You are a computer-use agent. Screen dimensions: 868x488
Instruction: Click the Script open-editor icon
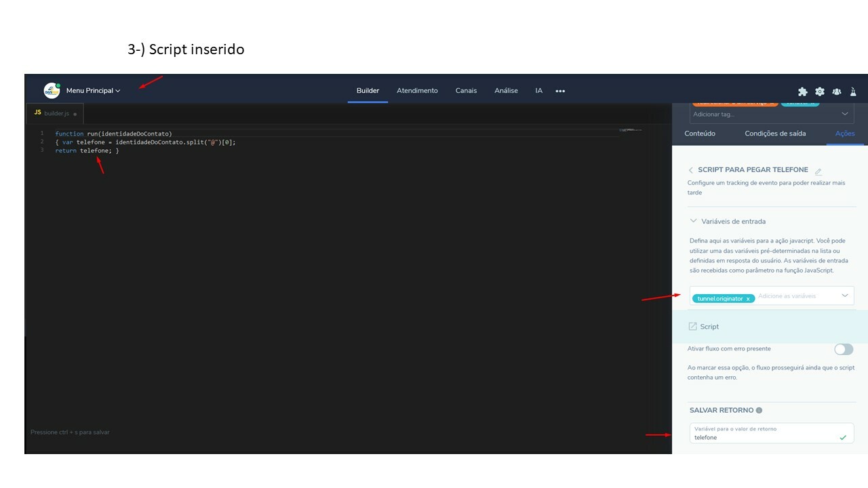tap(692, 327)
